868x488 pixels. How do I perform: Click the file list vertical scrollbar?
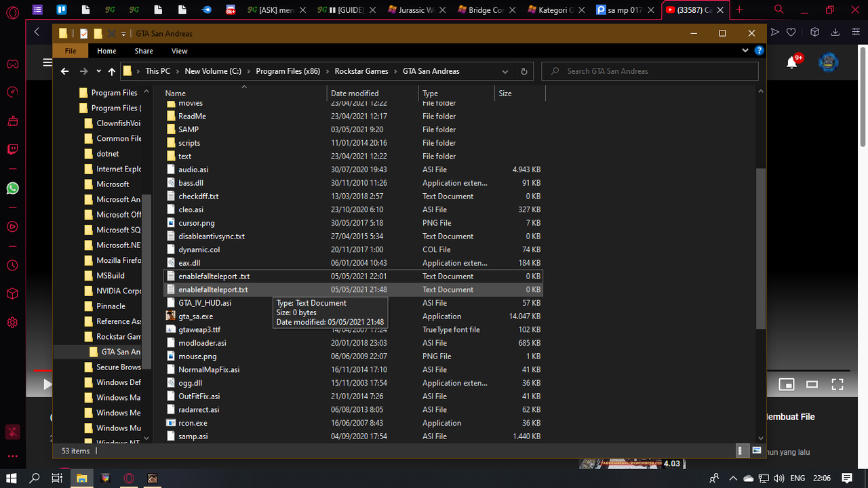click(x=761, y=249)
